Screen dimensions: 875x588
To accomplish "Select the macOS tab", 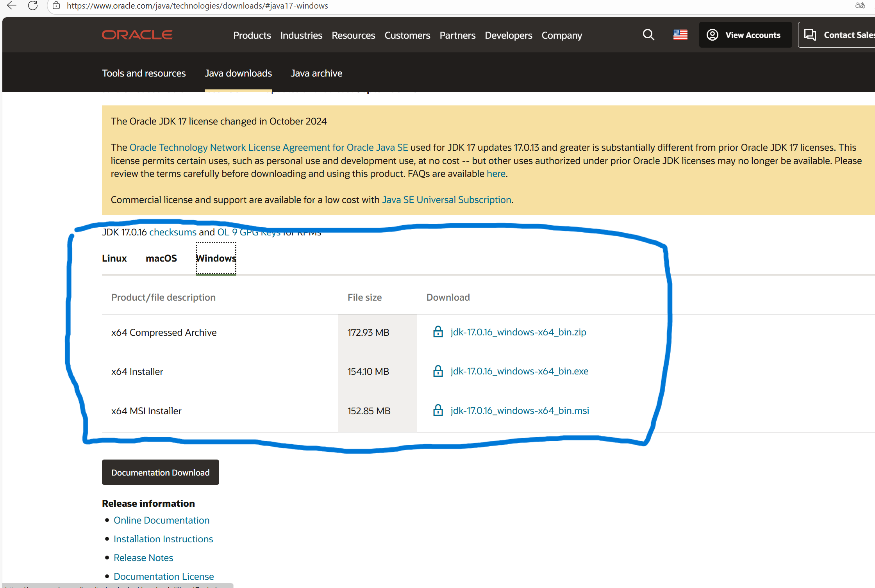I will coord(161,258).
